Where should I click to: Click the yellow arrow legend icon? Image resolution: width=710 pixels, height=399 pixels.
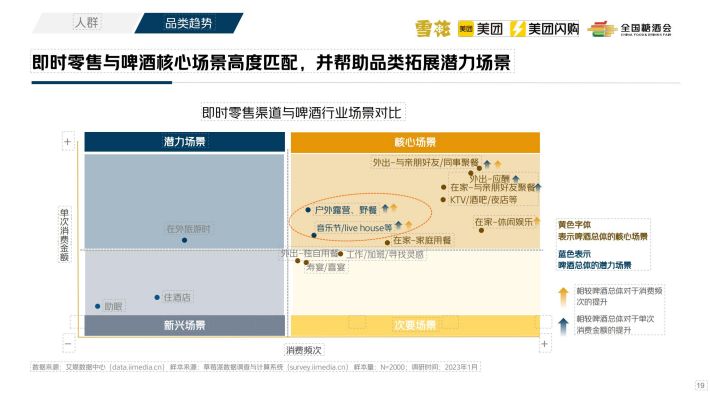pos(563,296)
